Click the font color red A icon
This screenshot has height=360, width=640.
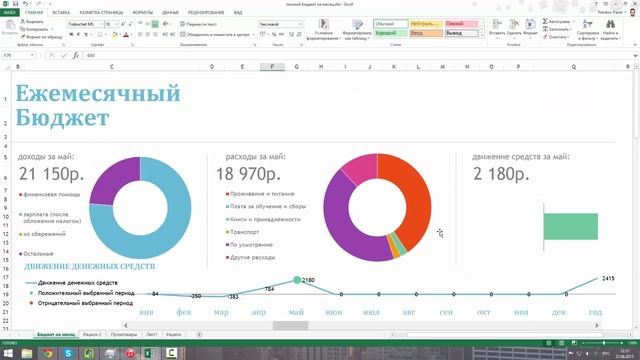coord(126,35)
